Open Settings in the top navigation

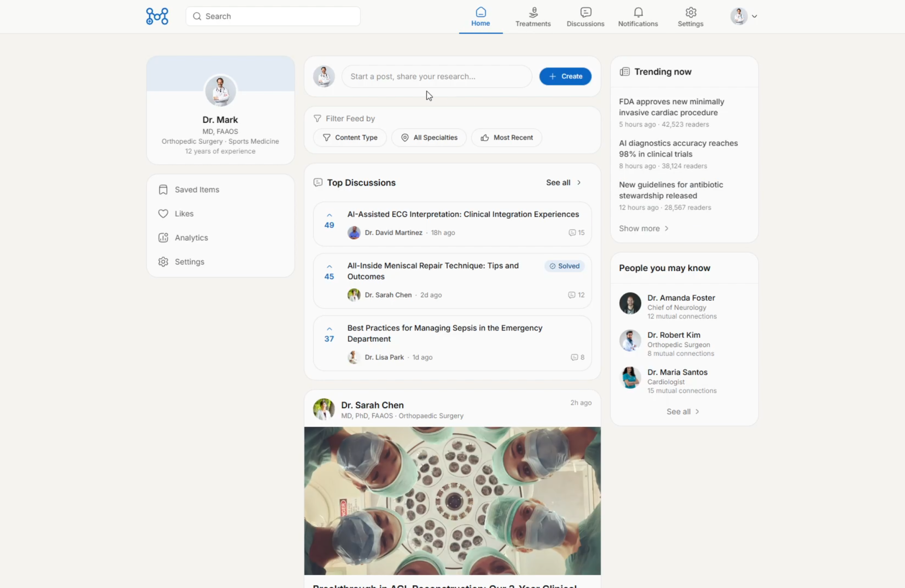[x=690, y=17]
